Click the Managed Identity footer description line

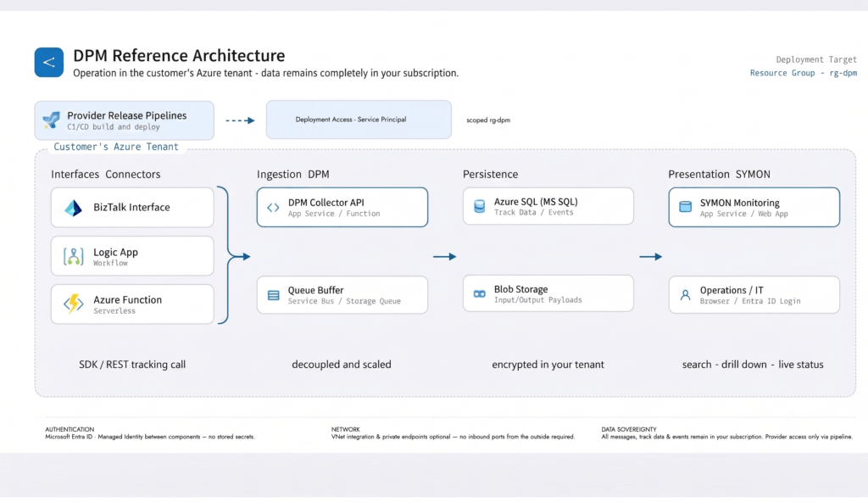[x=150, y=437]
